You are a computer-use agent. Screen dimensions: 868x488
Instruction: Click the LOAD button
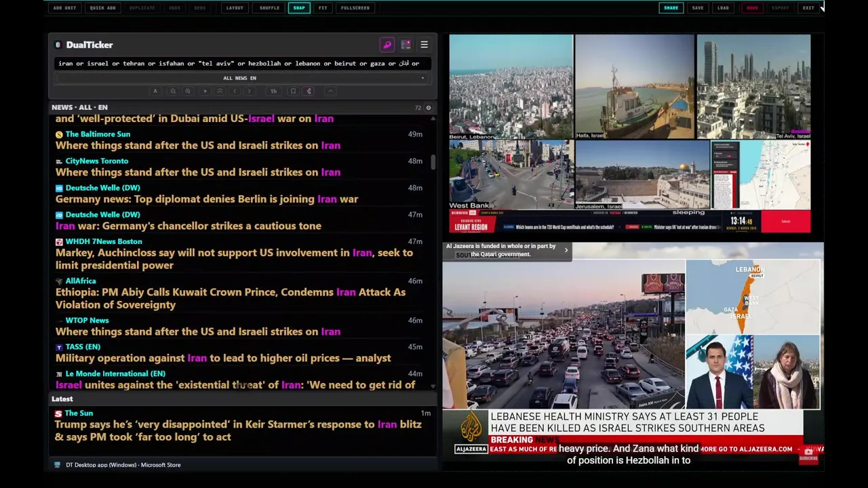tap(723, 8)
